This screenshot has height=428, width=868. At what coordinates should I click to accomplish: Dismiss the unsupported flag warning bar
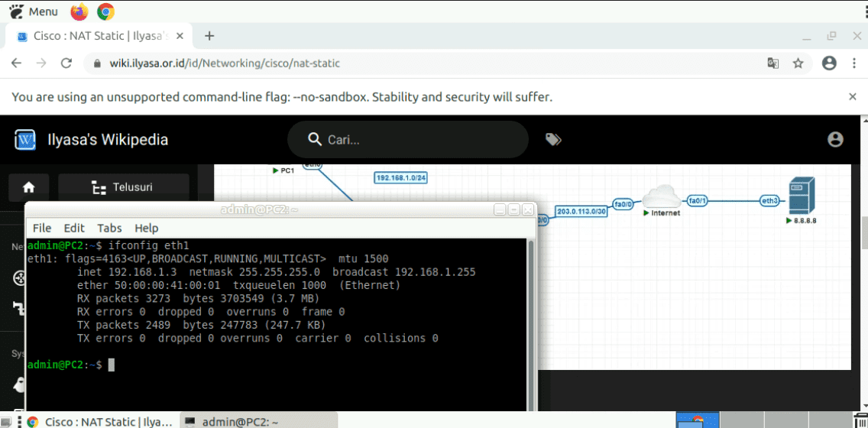tap(853, 96)
